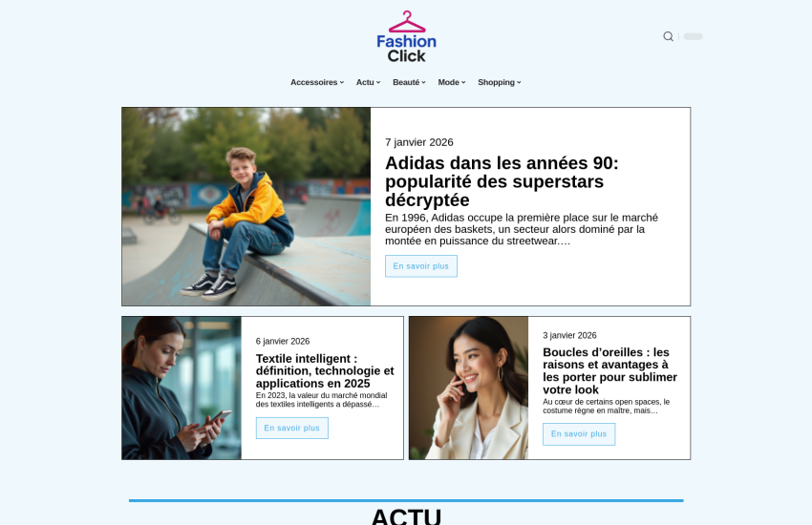Click the smiling woman with earrings thumbnail
Viewport: 812px width, 525px height.
469,388
